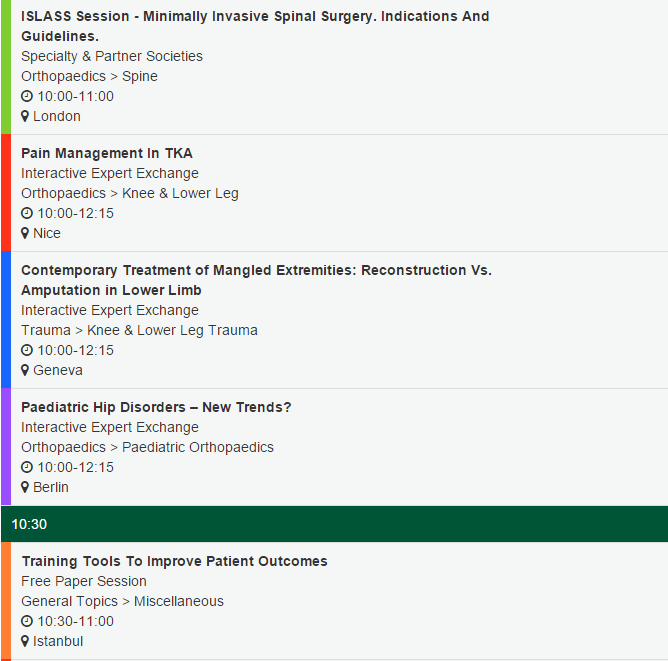The image size is (668, 661).
Task: Open the Pain Management In TKA session
Action: point(107,153)
